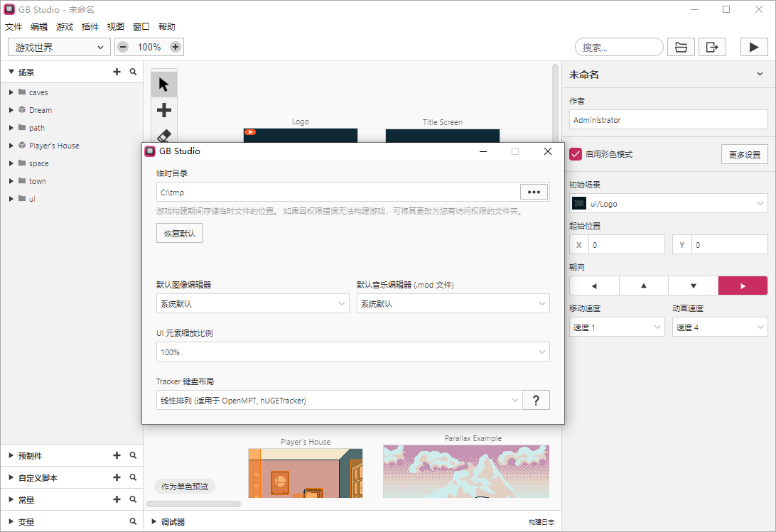Search constants (常量) magnifier

pyautogui.click(x=133, y=499)
